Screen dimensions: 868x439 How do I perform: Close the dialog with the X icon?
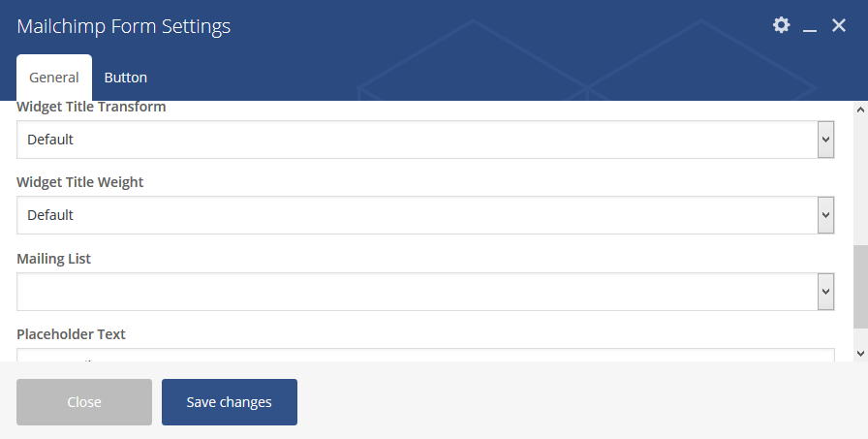839,26
